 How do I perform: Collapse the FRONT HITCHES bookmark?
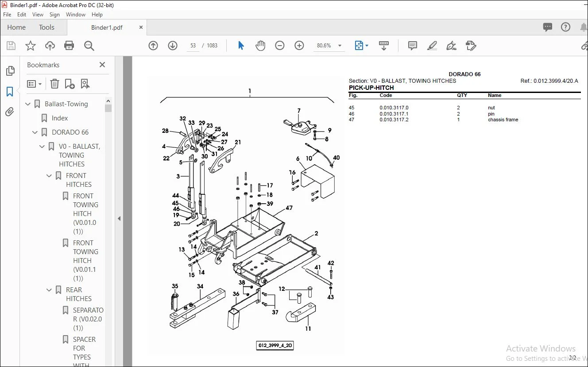tap(50, 176)
